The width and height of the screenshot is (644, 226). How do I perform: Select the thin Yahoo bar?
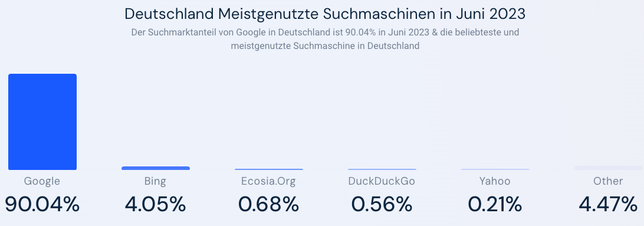click(x=495, y=169)
